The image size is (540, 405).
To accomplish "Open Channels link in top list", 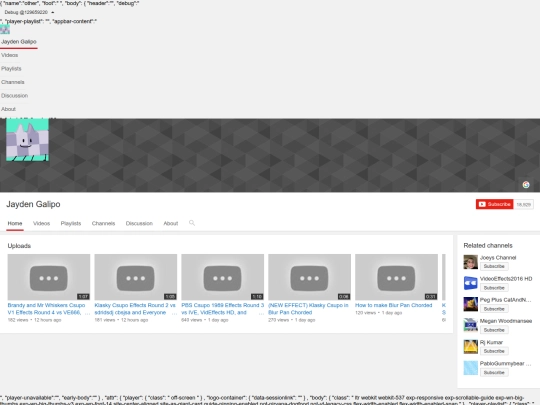I will pos(12,82).
